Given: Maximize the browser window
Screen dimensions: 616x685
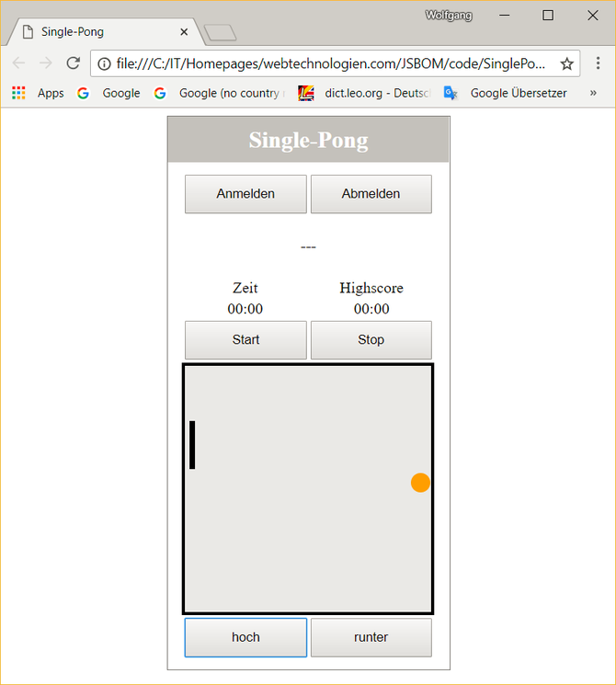Looking at the screenshot, I should [x=548, y=16].
